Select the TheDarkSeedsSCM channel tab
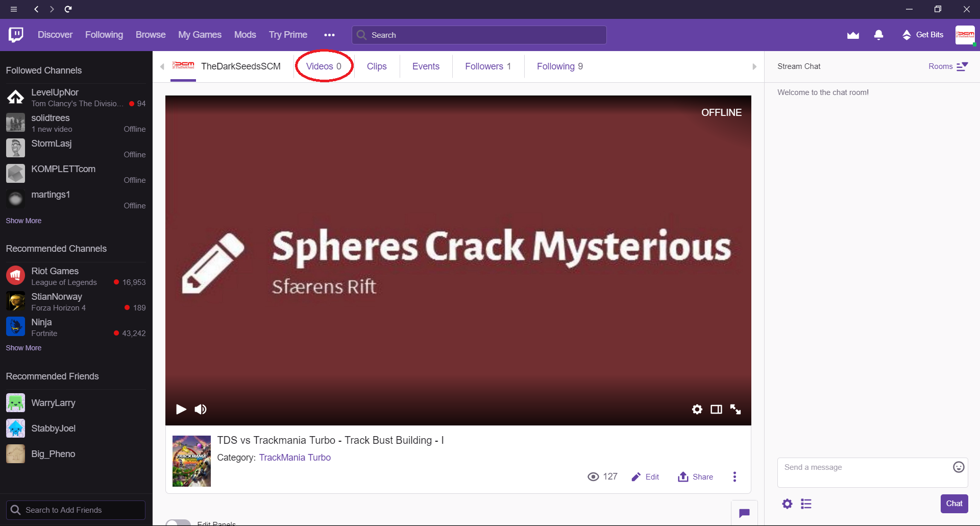This screenshot has width=980, height=526. pyautogui.click(x=226, y=66)
